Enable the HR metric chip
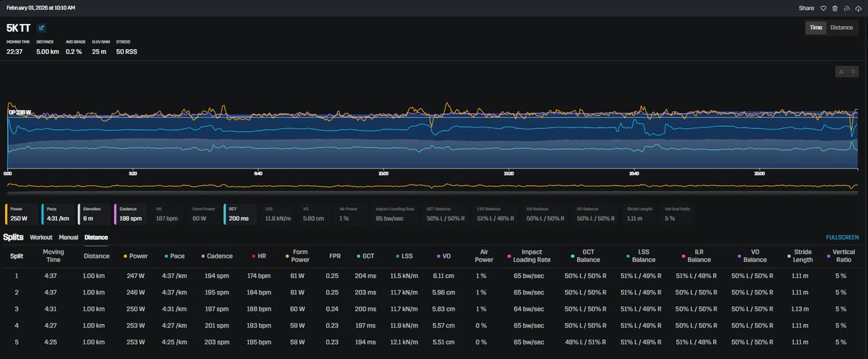The width and height of the screenshot is (868, 359). tap(166, 214)
